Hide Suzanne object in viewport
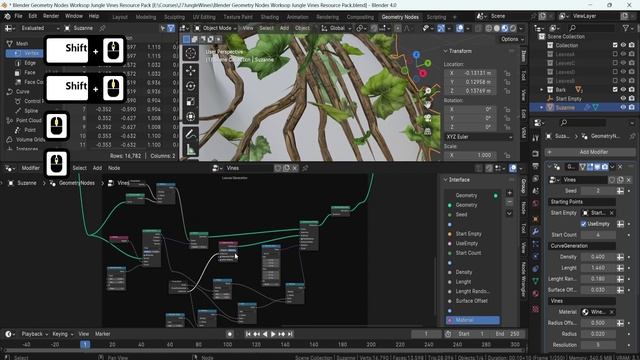Viewport: 640px width, 360px height. click(623, 107)
